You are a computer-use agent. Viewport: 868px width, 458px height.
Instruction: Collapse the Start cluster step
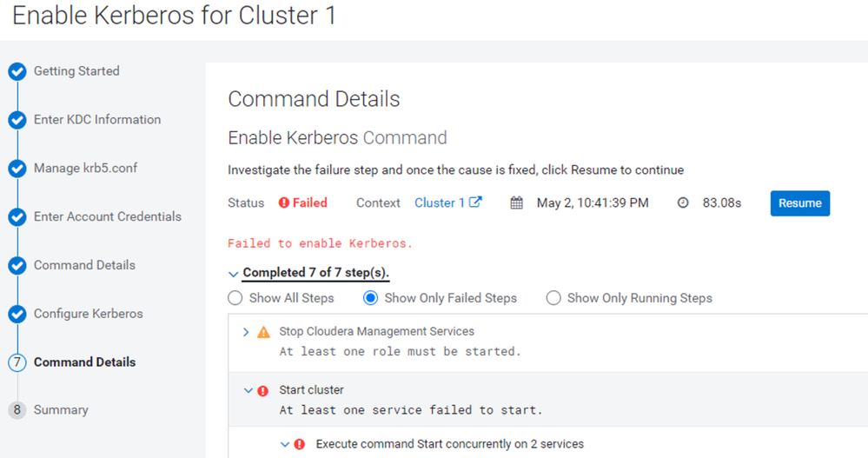(x=248, y=390)
